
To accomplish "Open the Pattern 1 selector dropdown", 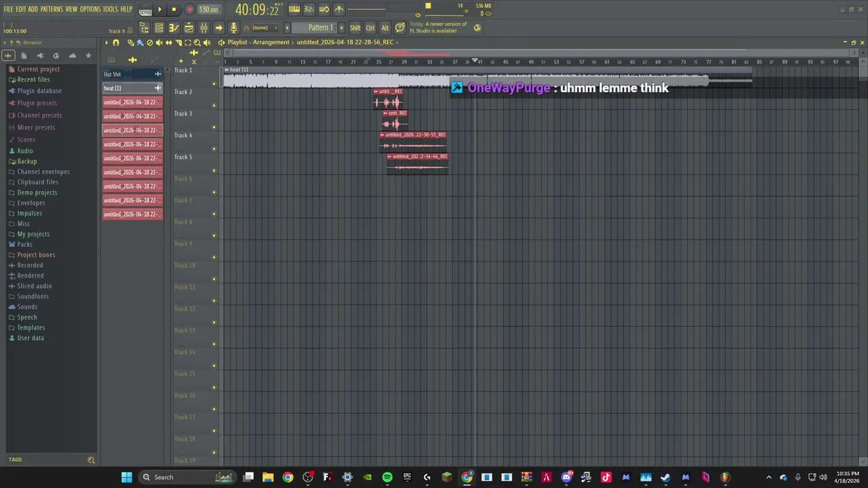I will [315, 28].
